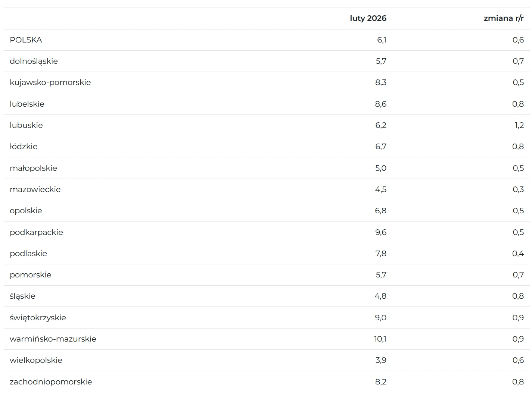532x396 pixels.
Task: Select the POLSKA row label
Action: 26,40
